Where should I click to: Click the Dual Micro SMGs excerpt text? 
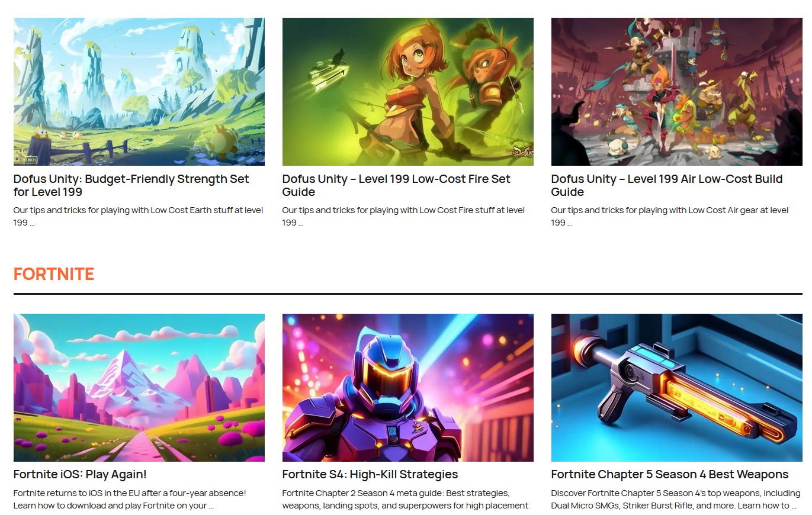[676, 499]
